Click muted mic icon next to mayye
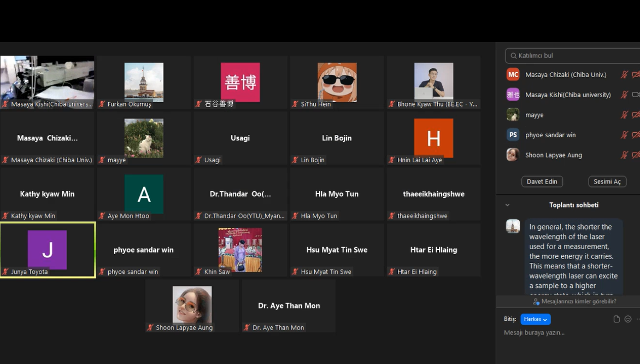The height and width of the screenshot is (364, 640). (x=624, y=115)
